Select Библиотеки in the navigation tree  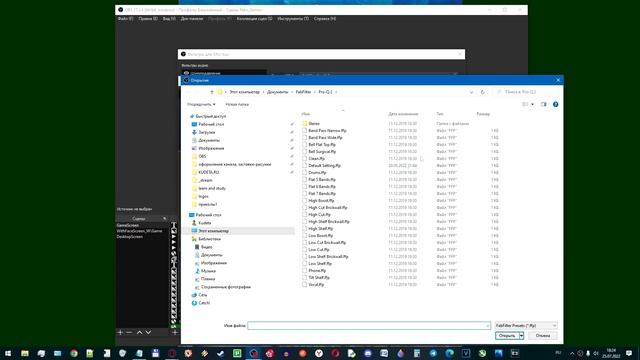(x=209, y=239)
